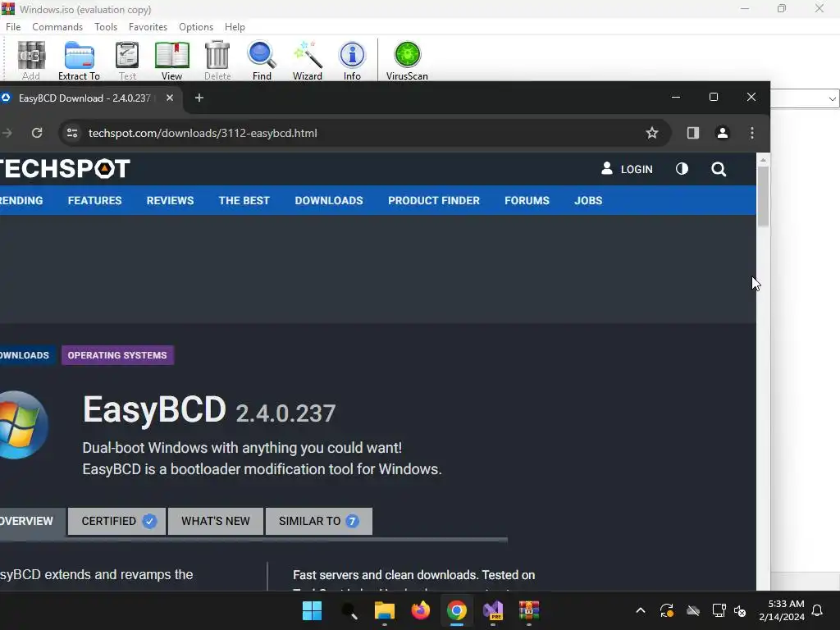840x630 pixels.
Task: Open Chrome three-dot menu
Action: (x=752, y=133)
